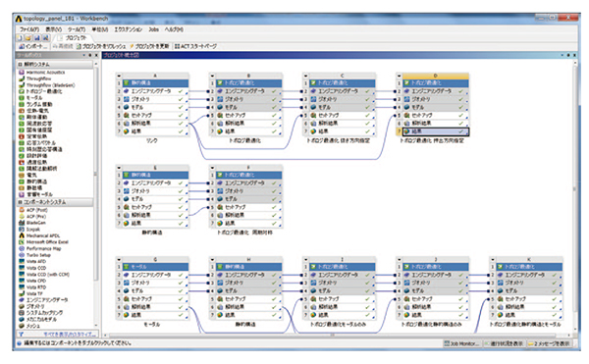The height and width of the screenshot is (364, 589).
Task: Open the ツール menu
Action: (x=77, y=29)
